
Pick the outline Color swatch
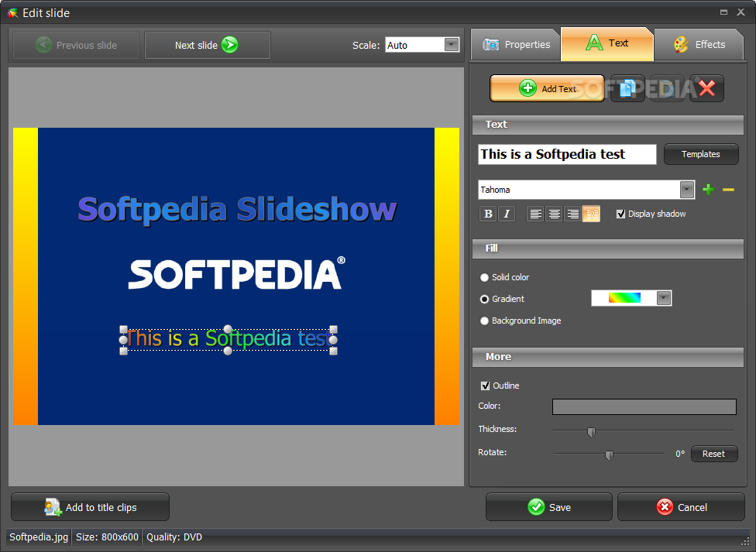pyautogui.click(x=644, y=406)
